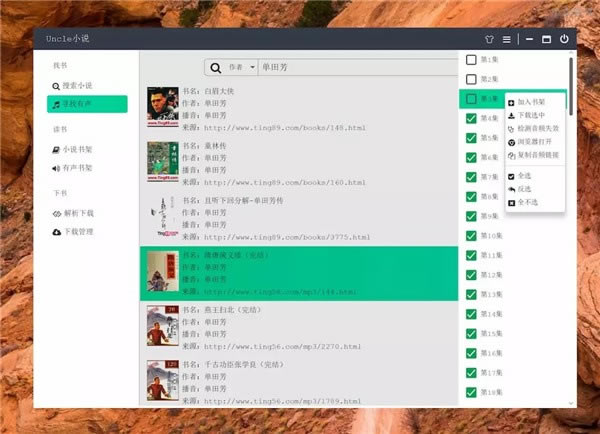Image resolution: width=600 pixels, height=434 pixels.
Task: Click the episode list vertical scrollbar
Action: 571,86
